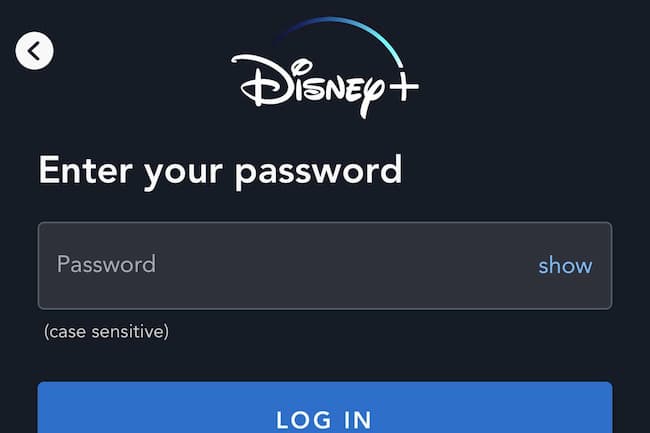Show the password characters
Image resolution: width=650 pixels, height=433 pixels.
(565, 266)
